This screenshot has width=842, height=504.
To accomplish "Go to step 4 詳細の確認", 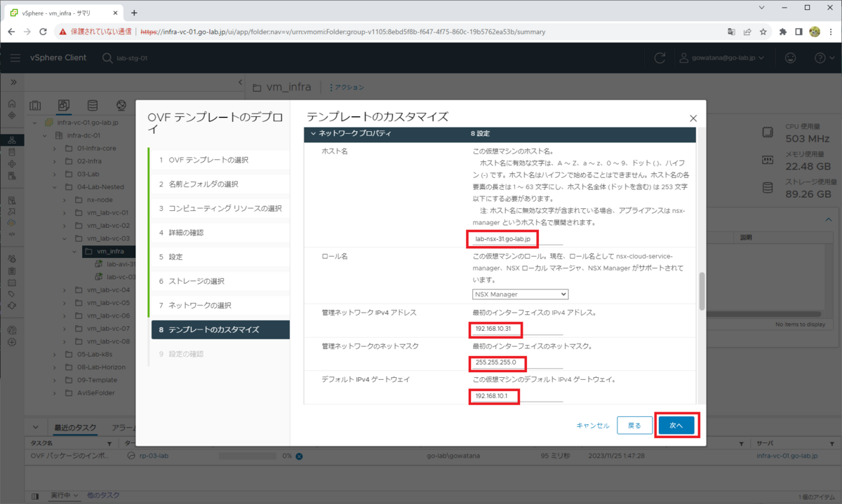I will 220,233.
